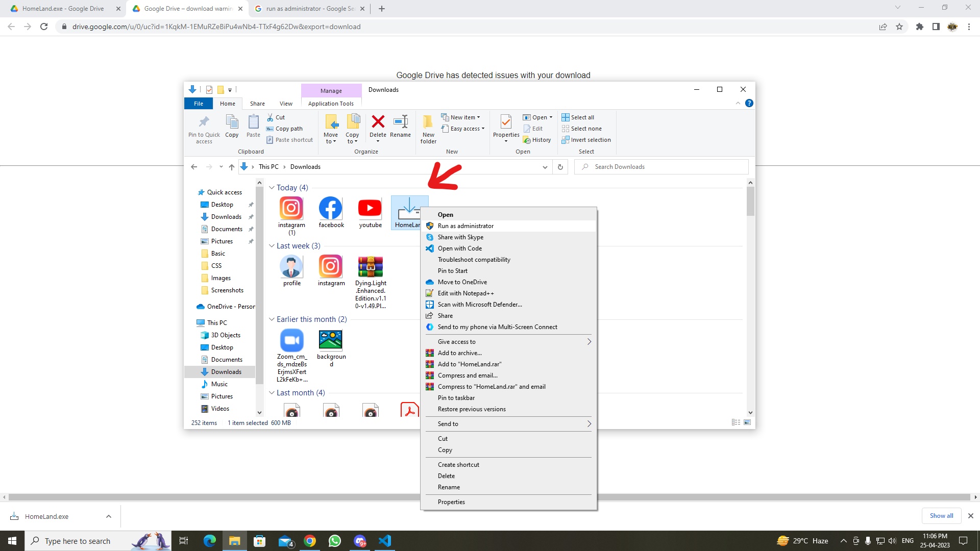Collapse the Earlier this month group
This screenshot has width=980, height=551.
[272, 319]
